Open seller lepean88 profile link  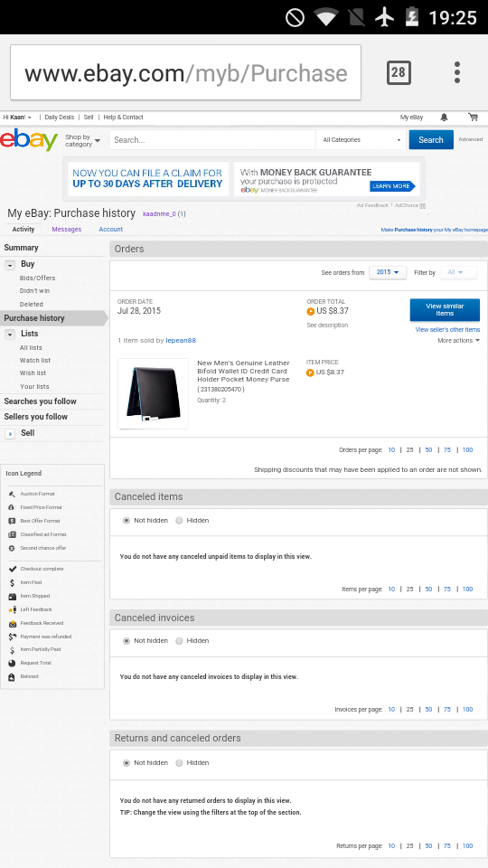click(x=181, y=341)
